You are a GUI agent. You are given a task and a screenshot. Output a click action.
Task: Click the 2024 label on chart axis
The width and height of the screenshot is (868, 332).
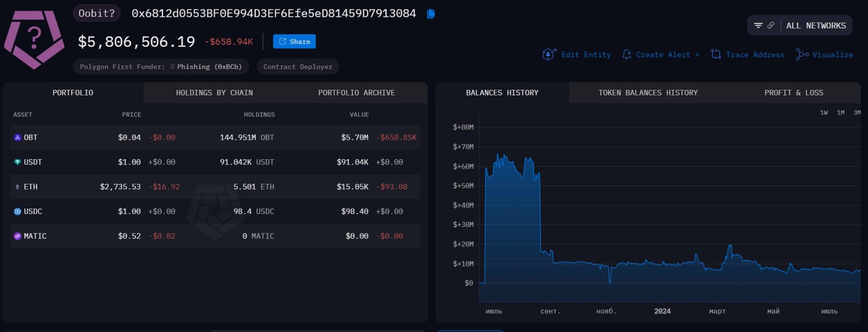click(x=662, y=311)
